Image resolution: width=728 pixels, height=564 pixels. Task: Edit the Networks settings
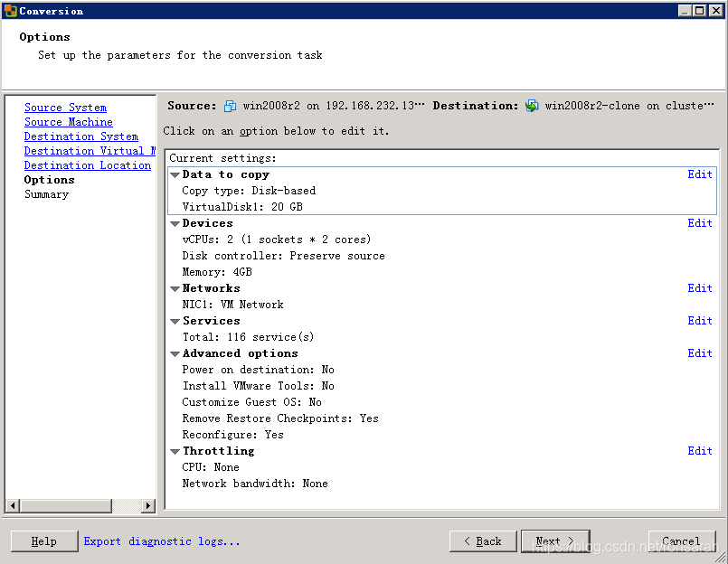700,288
